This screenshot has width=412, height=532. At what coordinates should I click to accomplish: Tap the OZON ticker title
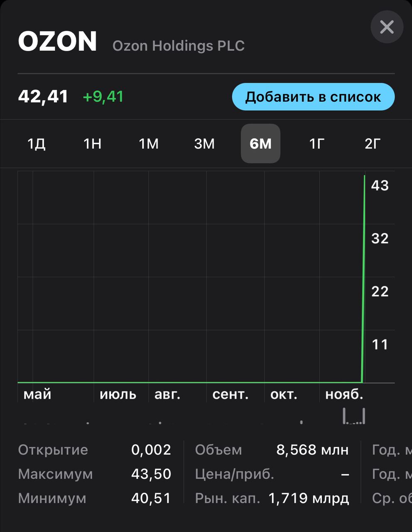(57, 42)
